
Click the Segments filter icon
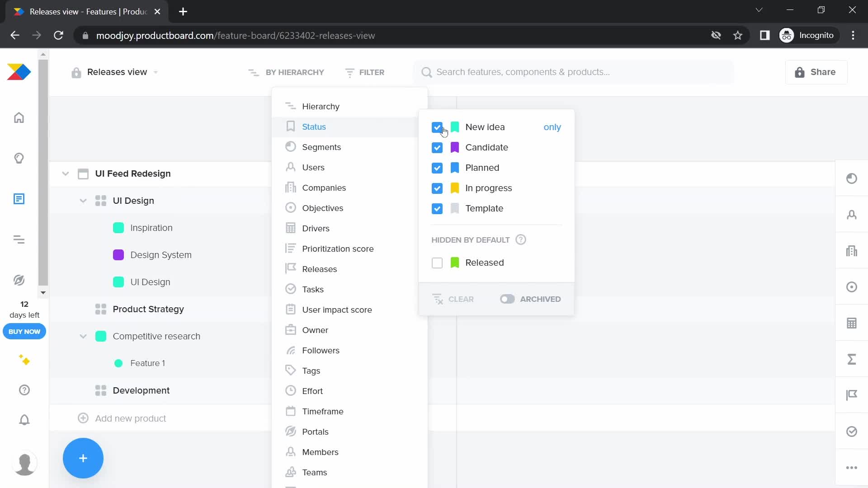(x=291, y=147)
